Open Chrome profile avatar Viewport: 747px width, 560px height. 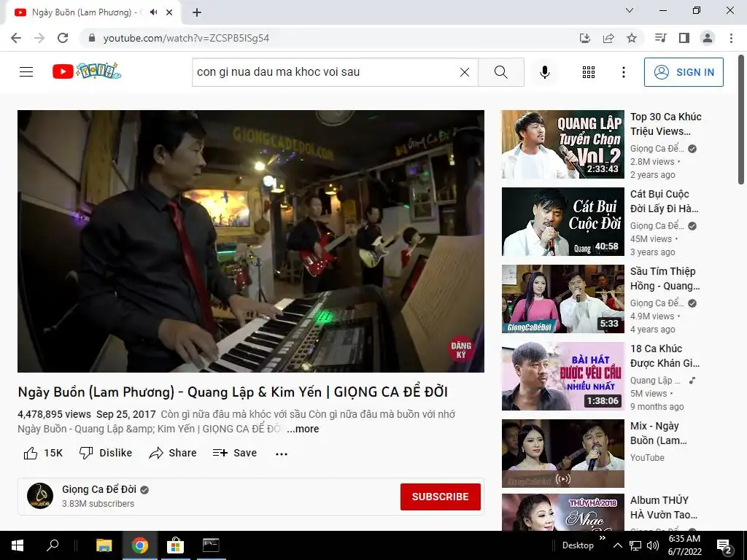click(708, 38)
